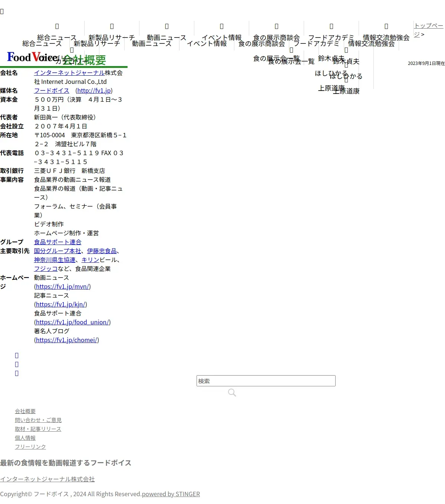The width and height of the screenshot is (445, 504).
Task: Click the 代表電話 row label
Action: click(12, 153)
